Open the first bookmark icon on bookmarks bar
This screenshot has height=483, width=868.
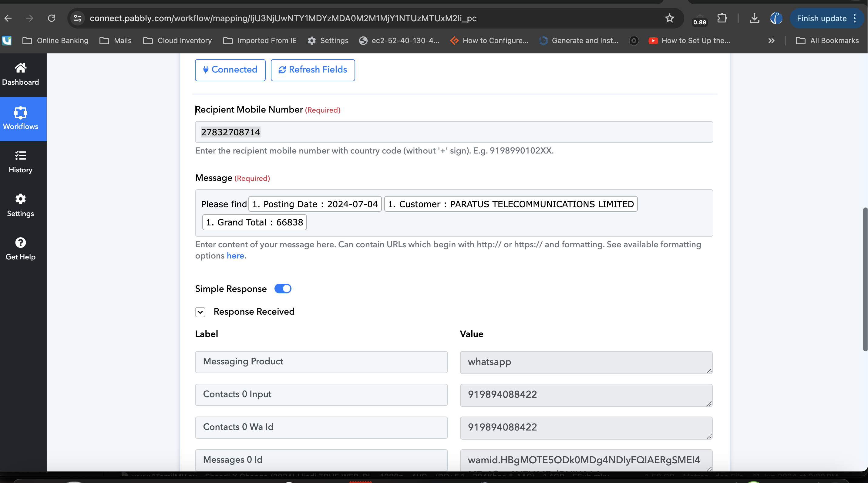(7, 40)
